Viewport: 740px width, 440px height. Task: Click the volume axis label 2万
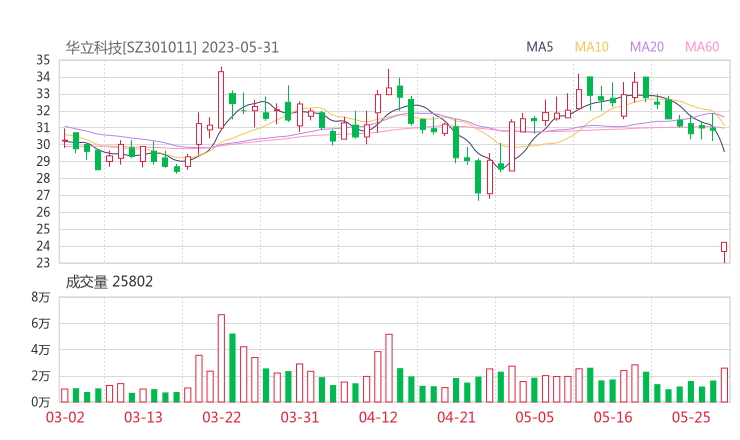tap(41, 376)
